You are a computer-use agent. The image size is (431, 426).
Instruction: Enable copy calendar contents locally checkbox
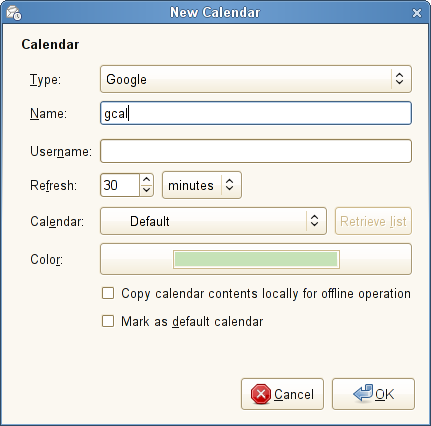[x=108, y=294]
